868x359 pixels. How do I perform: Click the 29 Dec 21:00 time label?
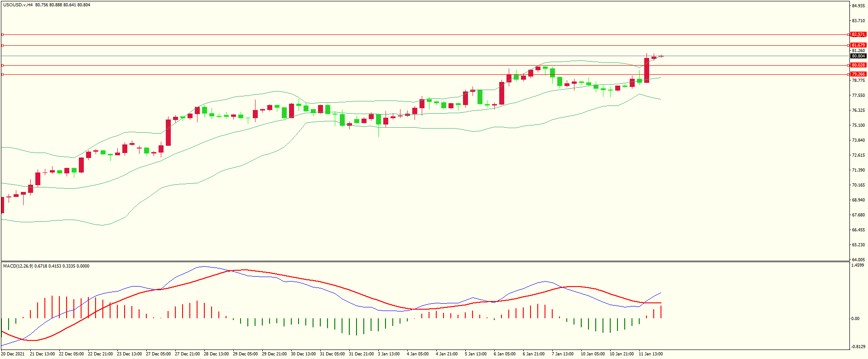click(x=274, y=354)
